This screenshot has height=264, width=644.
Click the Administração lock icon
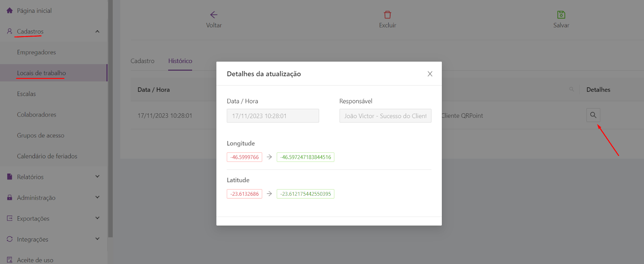click(10, 198)
